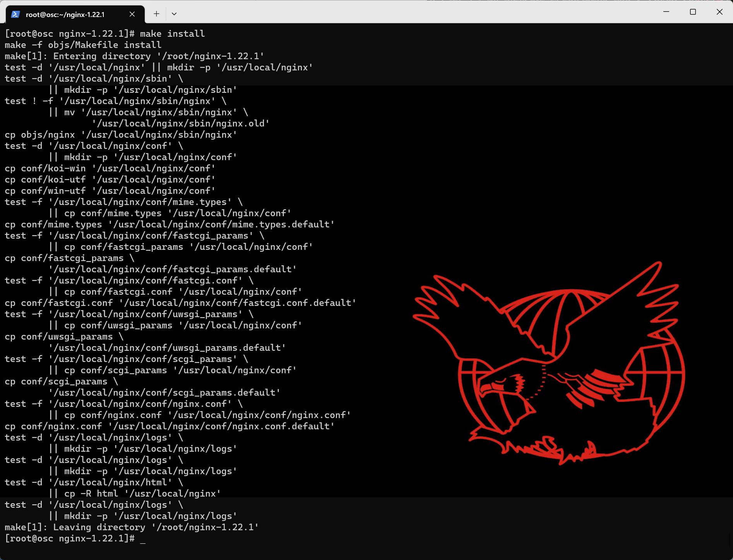Close the root@osc:~/nginx-1.22.1 tab
Screen dimensions: 733x560
click(x=132, y=14)
